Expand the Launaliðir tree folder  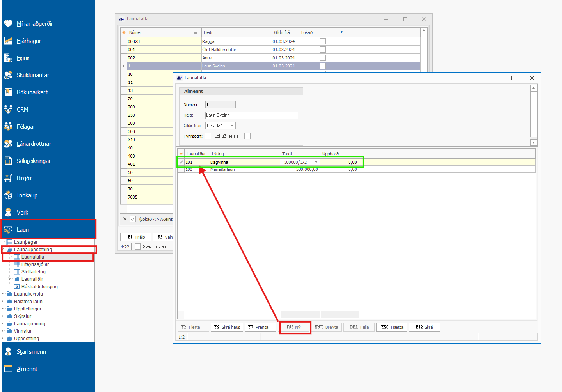tap(9, 279)
